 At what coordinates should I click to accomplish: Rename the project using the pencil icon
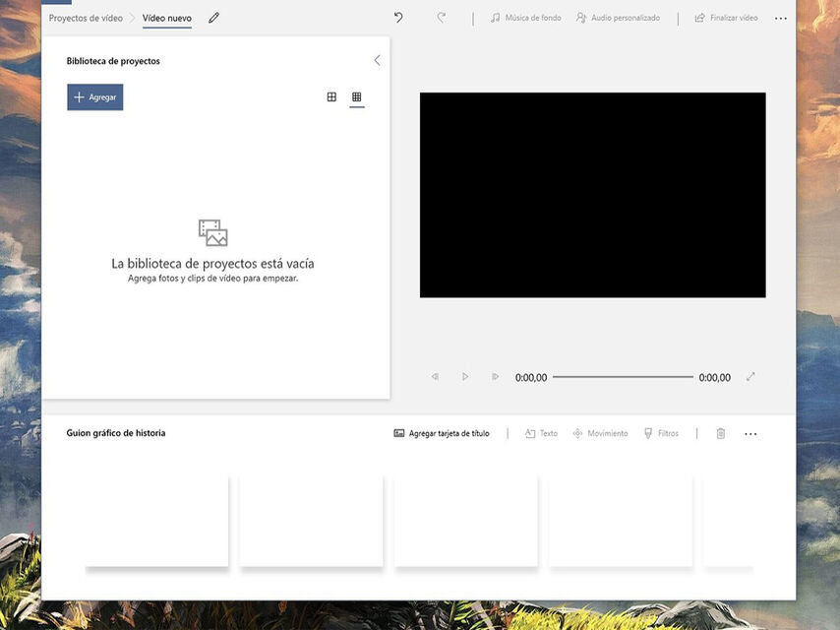(213, 17)
